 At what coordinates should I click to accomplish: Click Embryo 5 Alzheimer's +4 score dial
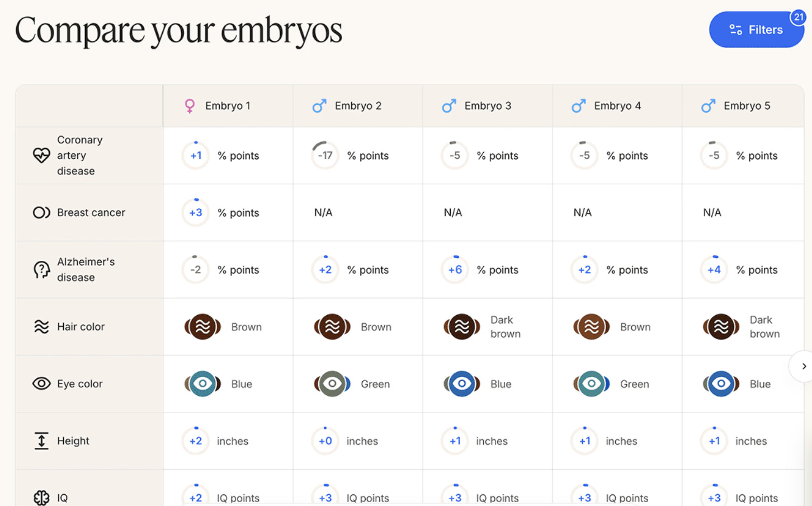click(x=715, y=270)
